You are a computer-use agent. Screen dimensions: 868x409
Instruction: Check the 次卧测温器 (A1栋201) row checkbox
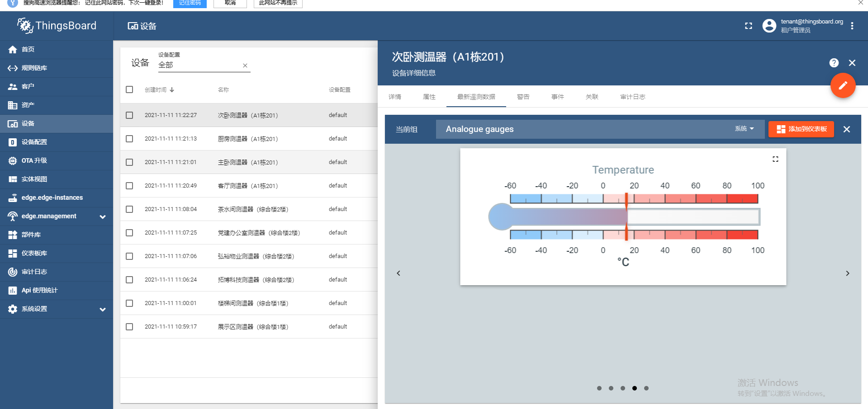point(129,115)
